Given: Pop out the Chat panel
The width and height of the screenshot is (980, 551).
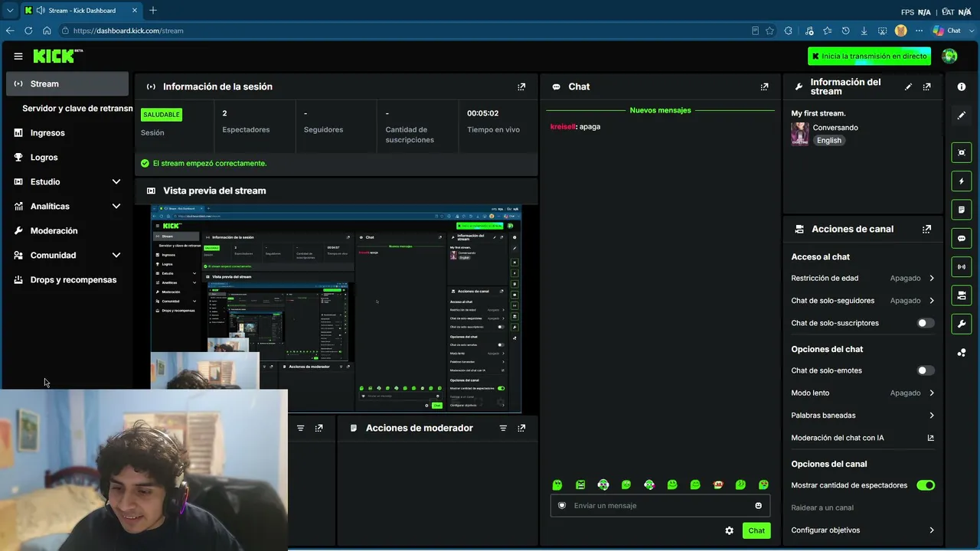Looking at the screenshot, I should (x=764, y=86).
